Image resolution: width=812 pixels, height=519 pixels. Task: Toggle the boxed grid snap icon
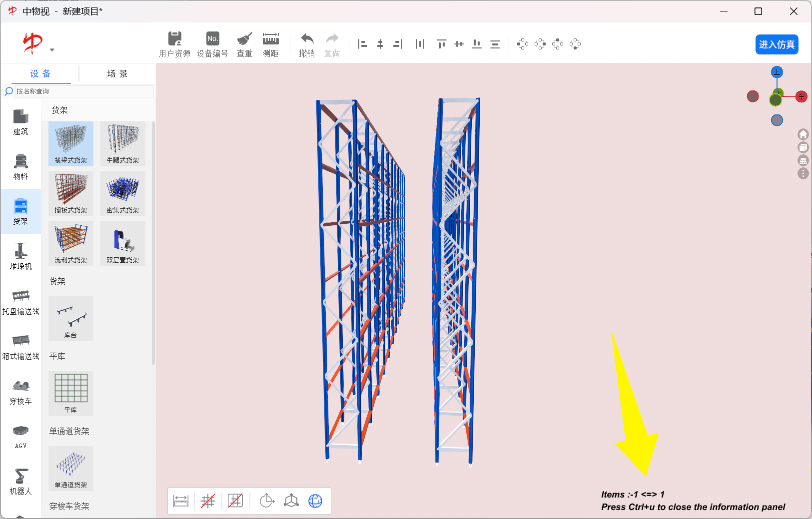tap(235, 501)
